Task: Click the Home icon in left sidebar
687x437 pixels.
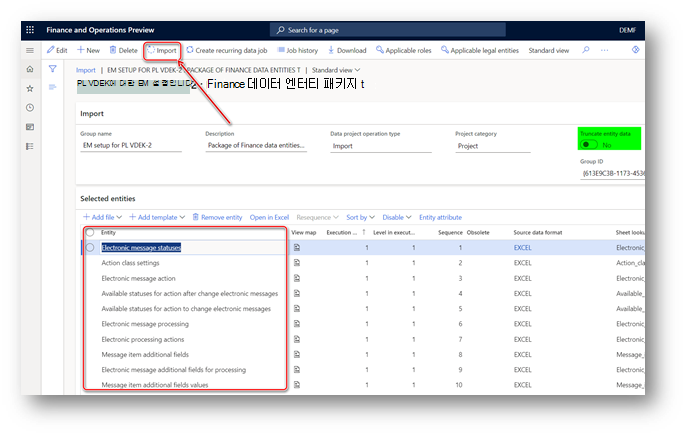Action: coord(30,69)
